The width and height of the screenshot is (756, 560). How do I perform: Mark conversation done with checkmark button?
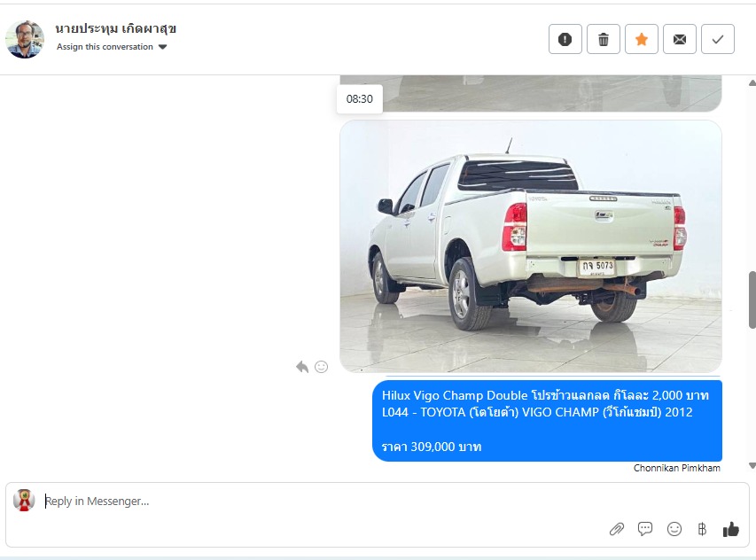717,39
